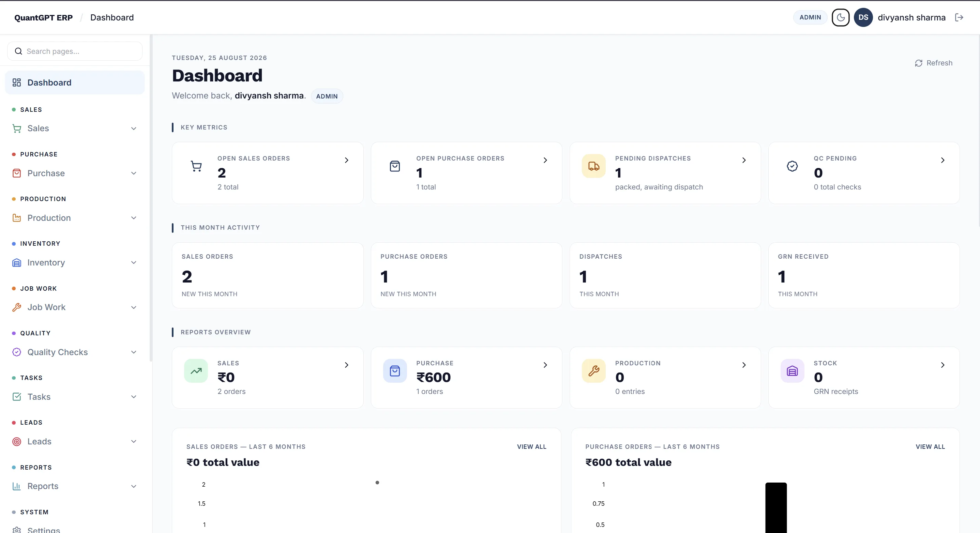
Task: Click View All for Purchase Orders chart
Action: coord(930,447)
